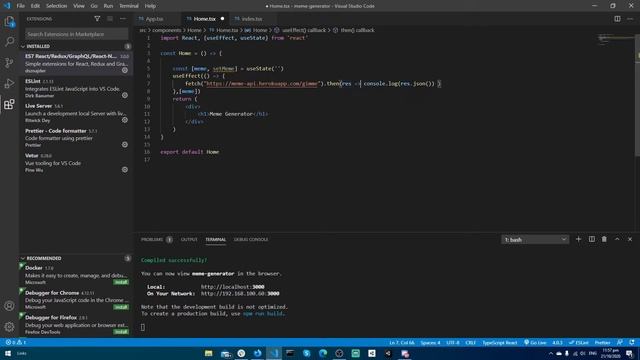The height and width of the screenshot is (360, 640).
Task: Split the terminal panel
Action: pos(591,239)
